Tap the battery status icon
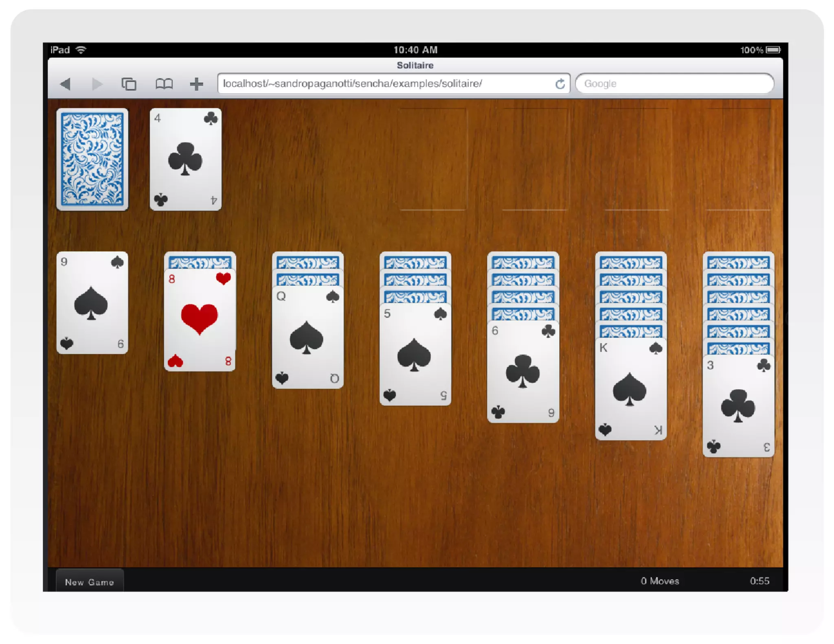The width and height of the screenshot is (834, 644). 773,50
